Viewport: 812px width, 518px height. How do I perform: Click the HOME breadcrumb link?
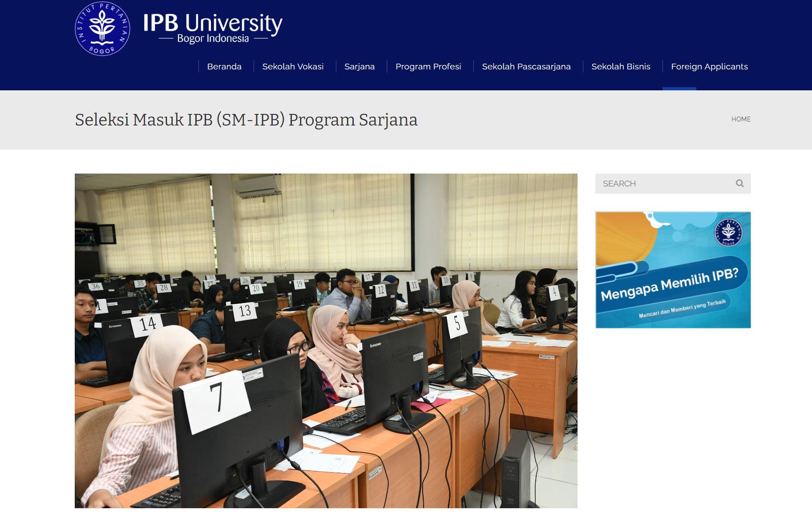pos(741,119)
